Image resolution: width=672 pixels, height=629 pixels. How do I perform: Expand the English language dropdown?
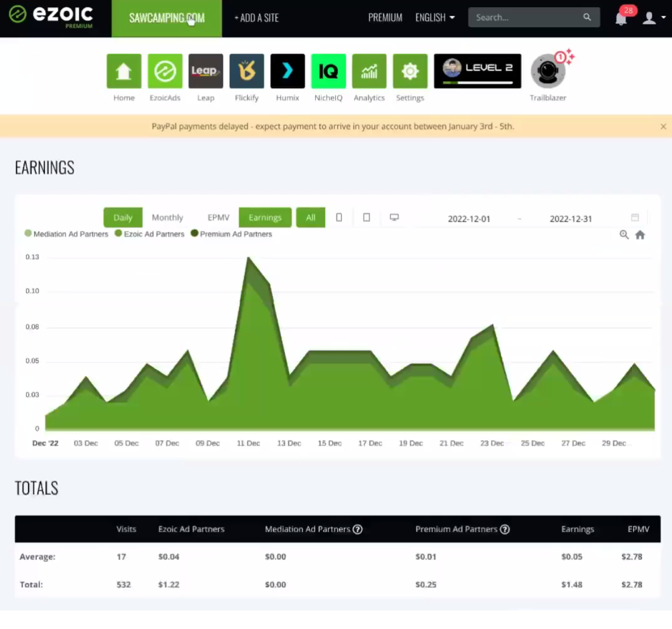[435, 18]
